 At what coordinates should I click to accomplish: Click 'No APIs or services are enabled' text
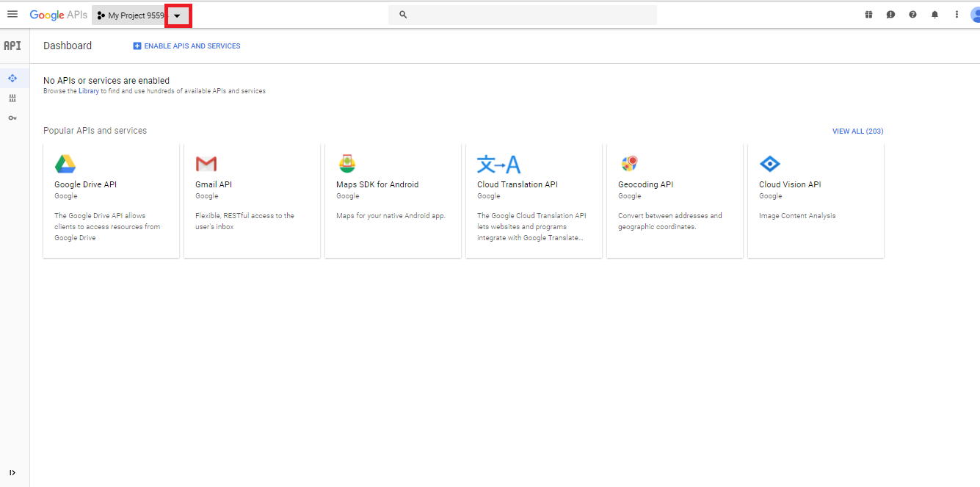[x=106, y=81]
